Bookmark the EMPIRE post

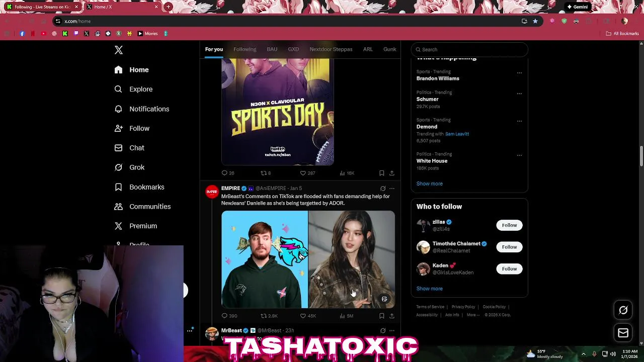(x=382, y=316)
